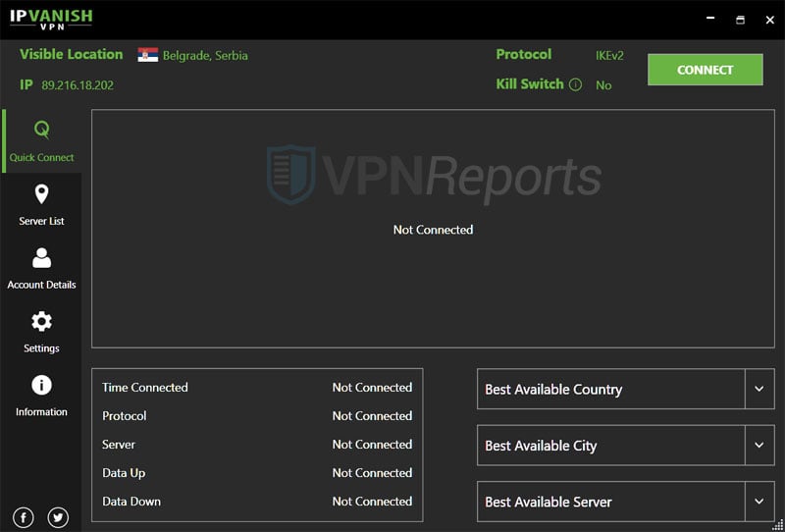
Task: Click the IPVanish VPN logo
Action: coord(52,19)
